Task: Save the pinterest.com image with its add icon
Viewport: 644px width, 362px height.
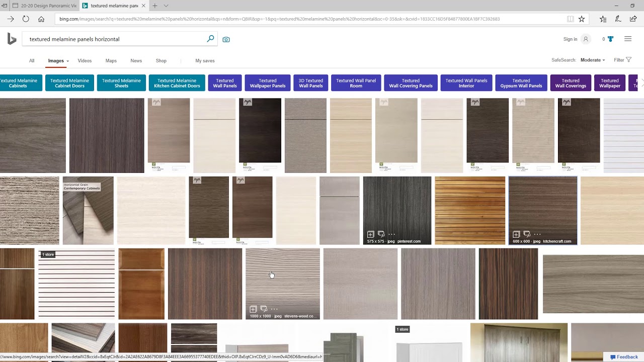Action: coord(370,234)
